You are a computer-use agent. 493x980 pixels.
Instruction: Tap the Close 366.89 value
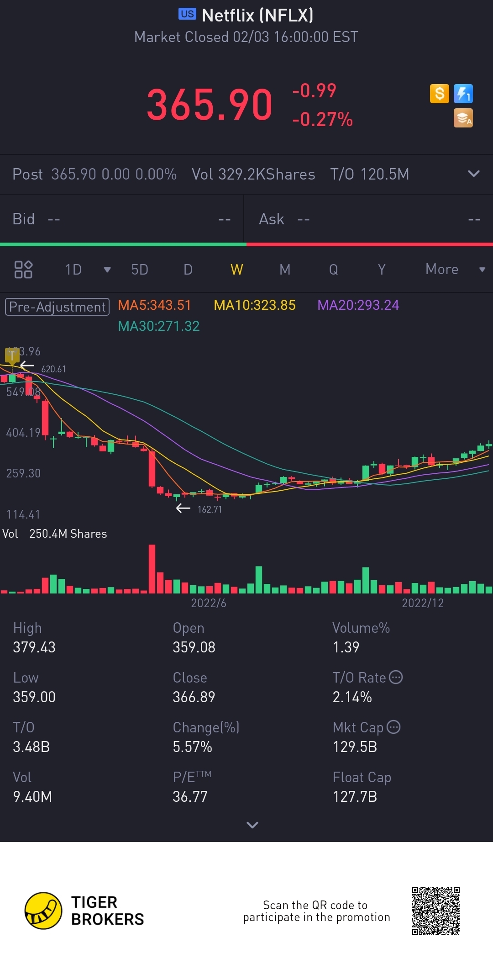pos(194,697)
